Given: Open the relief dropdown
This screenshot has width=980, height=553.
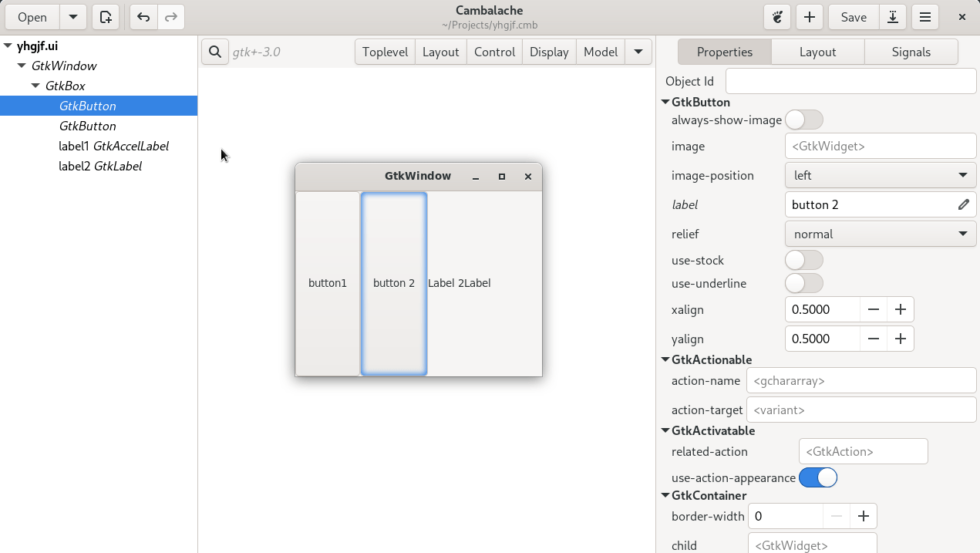Looking at the screenshot, I should coord(881,234).
